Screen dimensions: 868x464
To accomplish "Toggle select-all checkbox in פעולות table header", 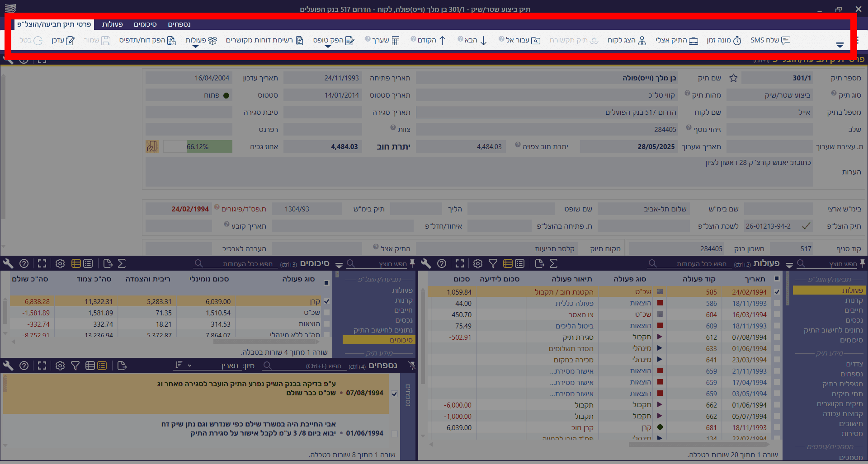I will coord(777,279).
